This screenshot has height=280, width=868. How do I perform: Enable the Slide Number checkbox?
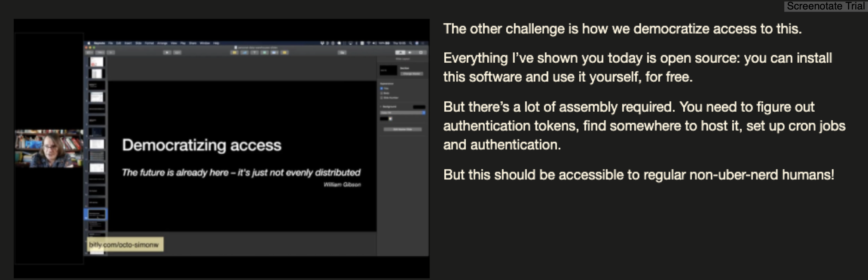[x=382, y=98]
